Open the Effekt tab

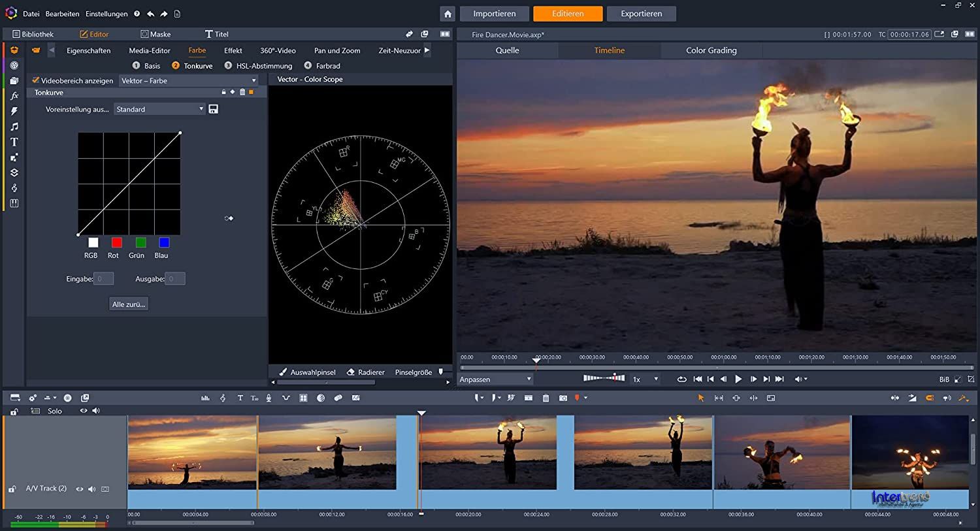coord(233,50)
